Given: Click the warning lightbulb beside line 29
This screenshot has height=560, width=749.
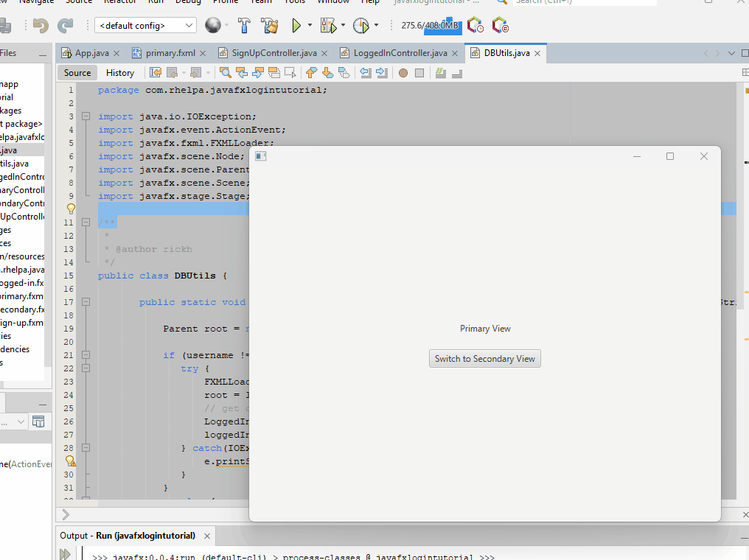Looking at the screenshot, I should pyautogui.click(x=70, y=461).
